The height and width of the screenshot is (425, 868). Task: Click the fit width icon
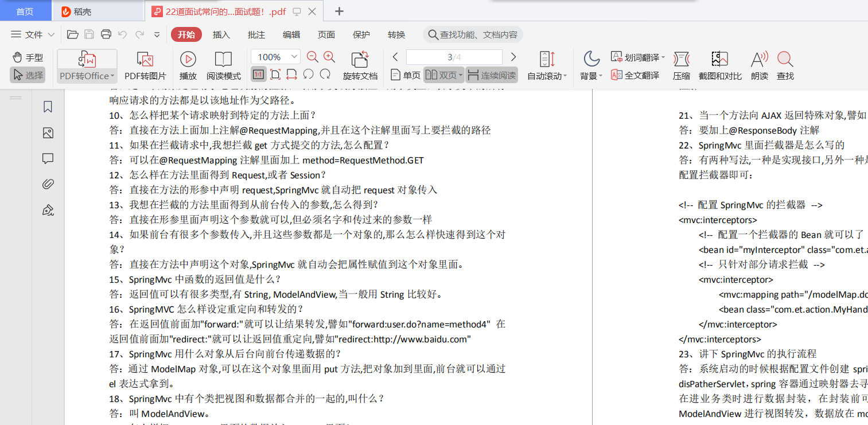click(x=291, y=74)
